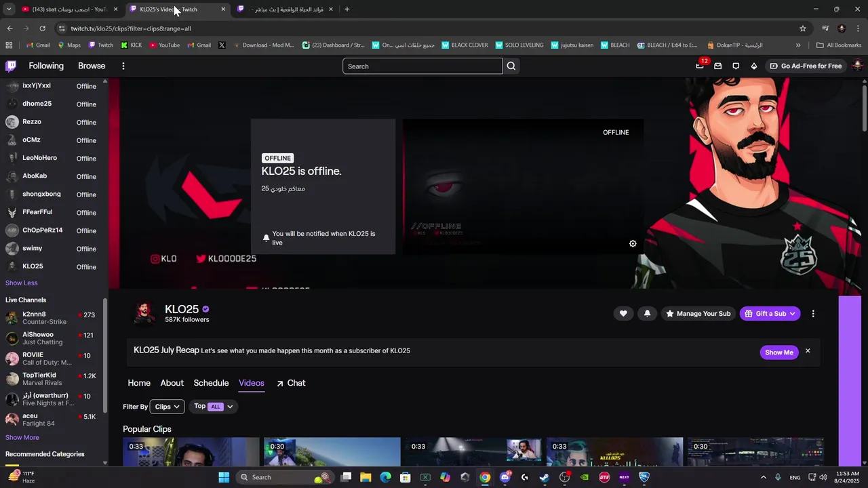The width and height of the screenshot is (868, 488).
Task: Open KLO25 in the sidebar list
Action: (53, 266)
